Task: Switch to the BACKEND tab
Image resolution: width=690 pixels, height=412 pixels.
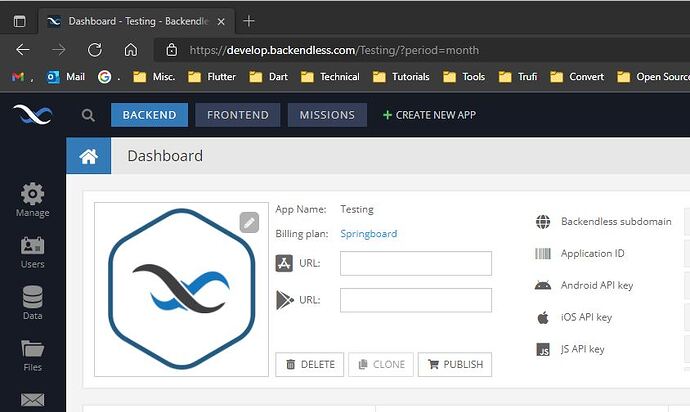Action: click(150, 115)
